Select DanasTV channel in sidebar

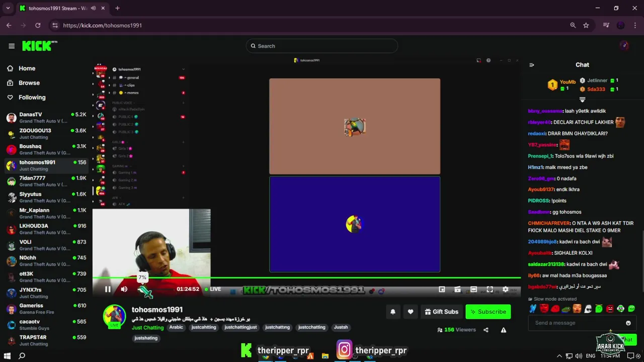pyautogui.click(x=46, y=118)
